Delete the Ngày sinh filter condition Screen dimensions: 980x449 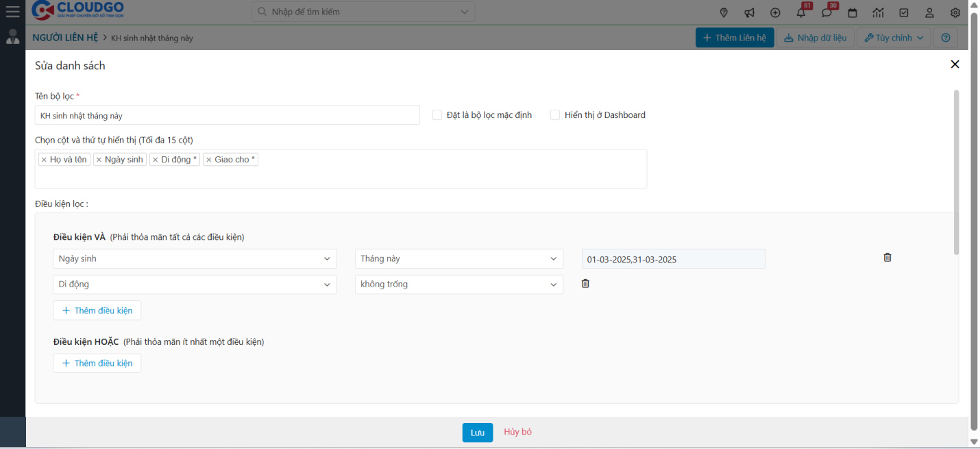pyautogui.click(x=887, y=258)
